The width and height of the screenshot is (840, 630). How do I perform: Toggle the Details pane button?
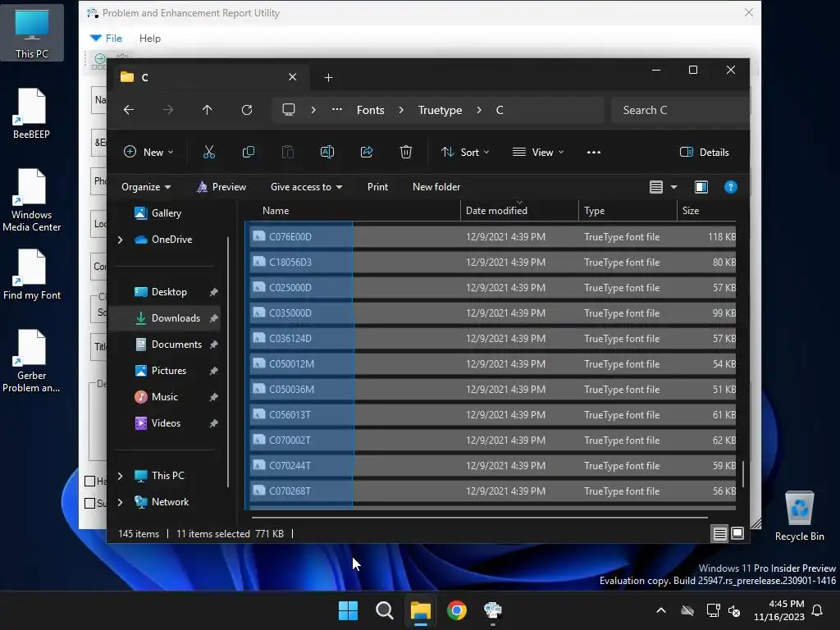pos(704,152)
